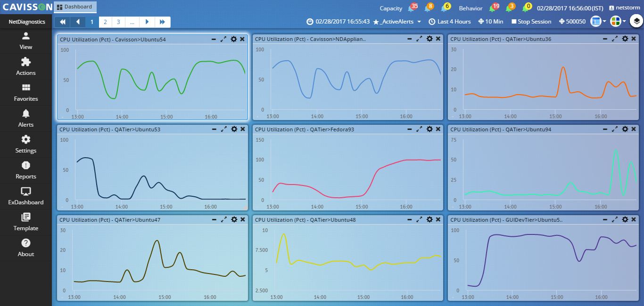Image resolution: width=644 pixels, height=306 pixels.
Task: Open the Last 4 Hours time period selector
Action: point(450,22)
